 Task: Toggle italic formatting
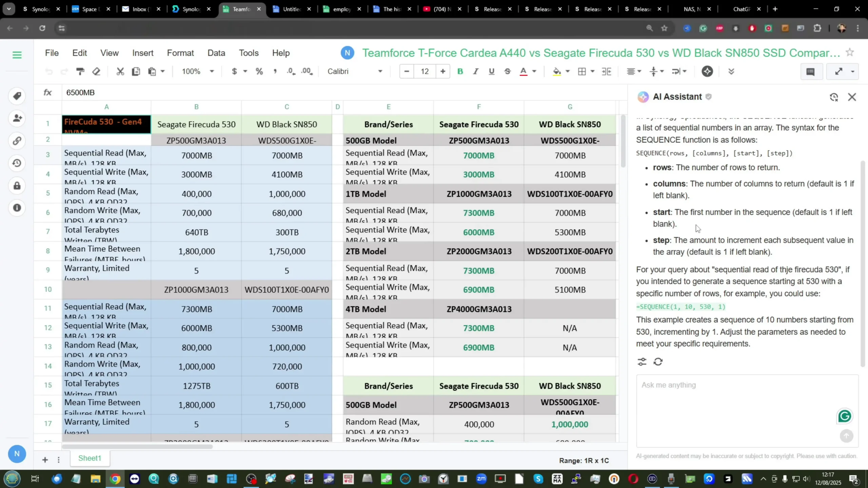point(476,72)
